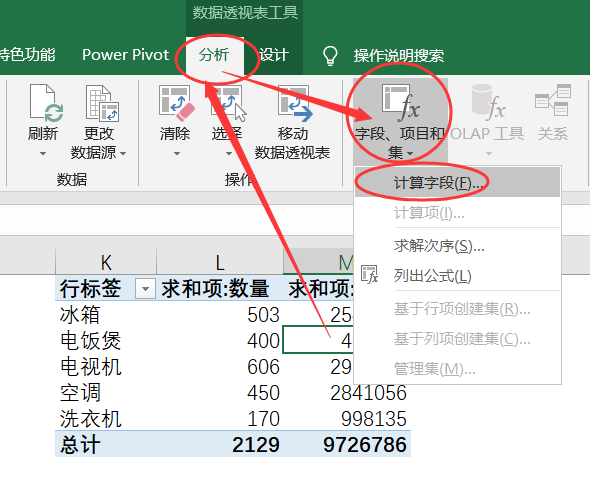Click the 总计 row label
Viewport: 590px width, 493px height.
[80, 444]
